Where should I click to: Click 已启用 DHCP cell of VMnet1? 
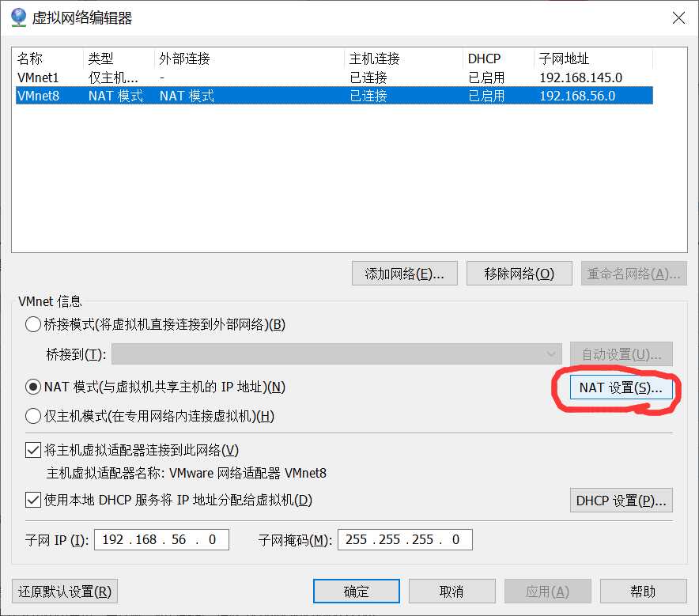click(x=486, y=77)
